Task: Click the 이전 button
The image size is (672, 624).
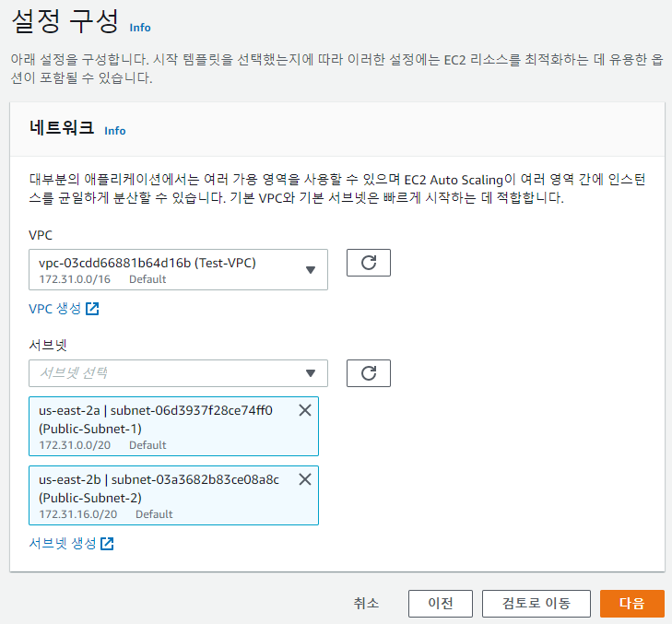Action: pos(440,604)
